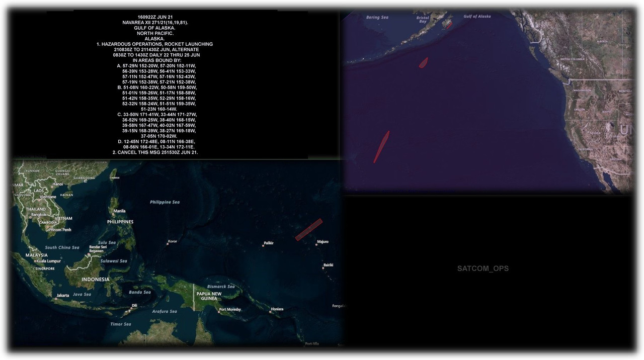Click the Bering Sea label

point(377,18)
